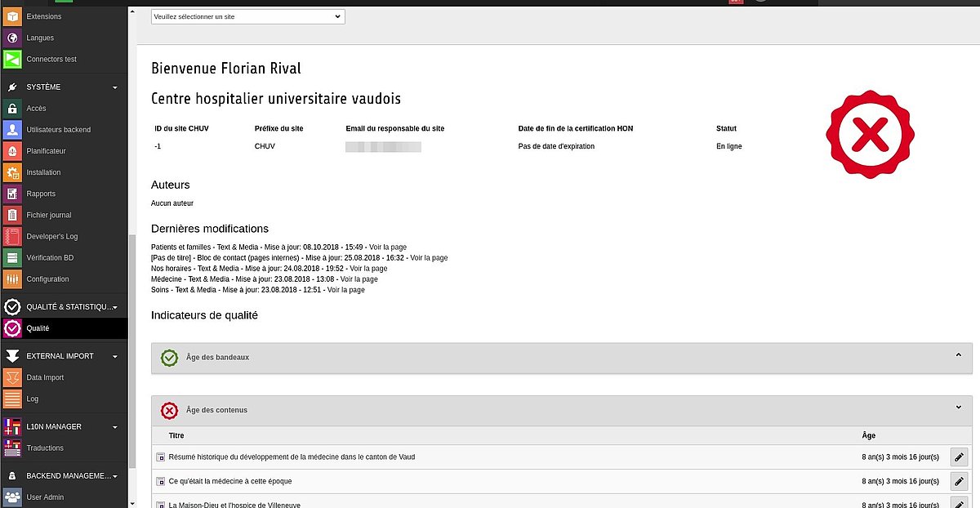Open Connectors test module icon
The height and width of the screenshot is (508, 980).
(11, 59)
